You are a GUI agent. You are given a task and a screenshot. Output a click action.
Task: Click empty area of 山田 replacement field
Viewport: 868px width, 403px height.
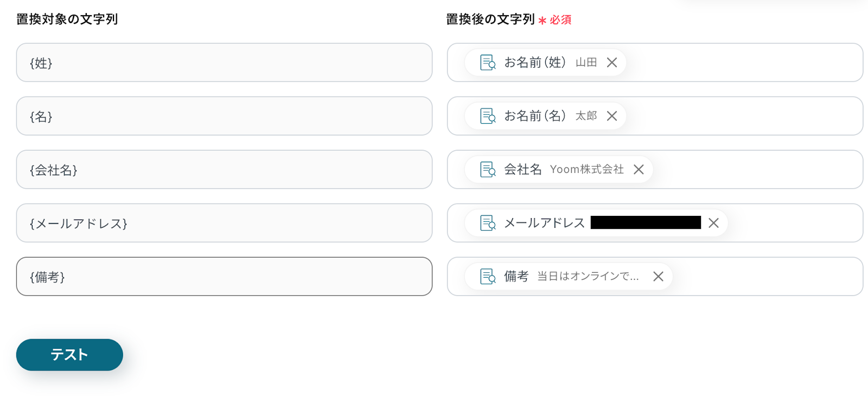743,63
